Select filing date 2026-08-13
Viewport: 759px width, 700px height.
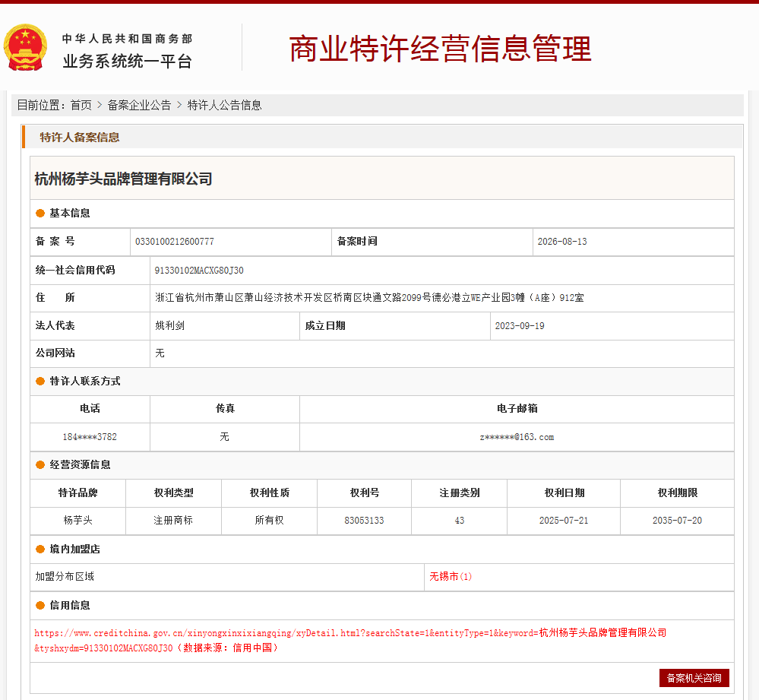pos(562,242)
